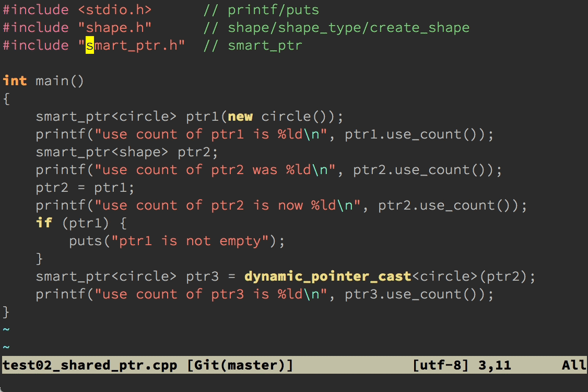The width and height of the screenshot is (588, 392).
Task: Click 'smart_ptr<shape> ptr2;' declaration
Action: click(x=127, y=152)
